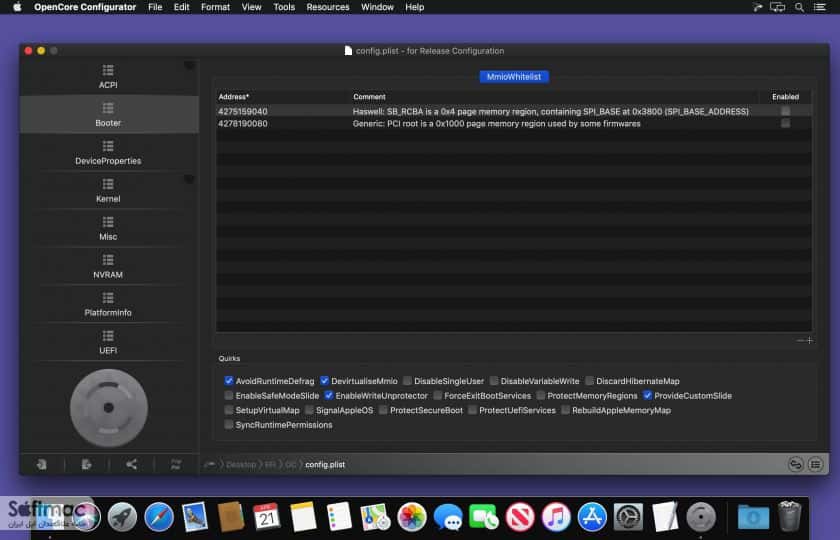Click the Desktop folder in path bar

click(241, 464)
